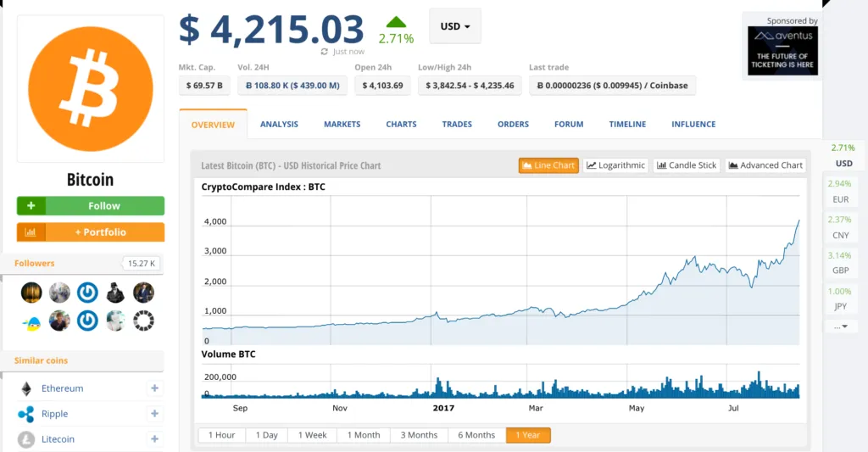Set chart range to 1 Day
The height and width of the screenshot is (452, 868).
266,435
